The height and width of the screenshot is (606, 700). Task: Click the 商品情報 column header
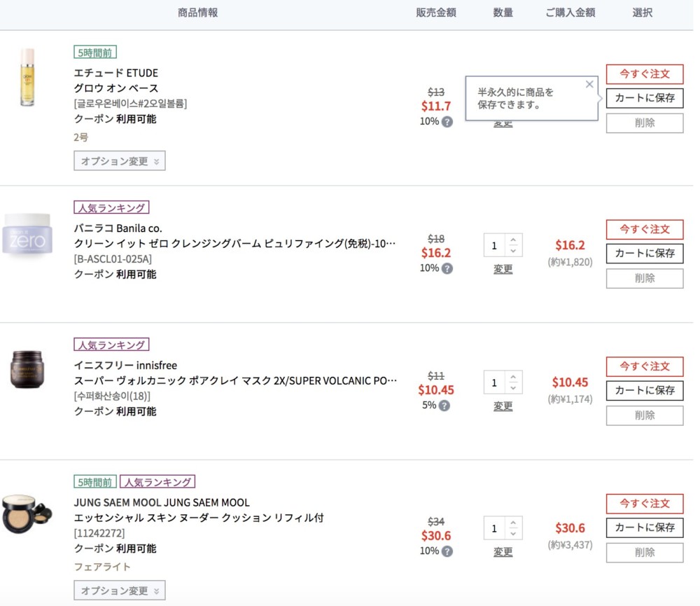click(x=198, y=13)
